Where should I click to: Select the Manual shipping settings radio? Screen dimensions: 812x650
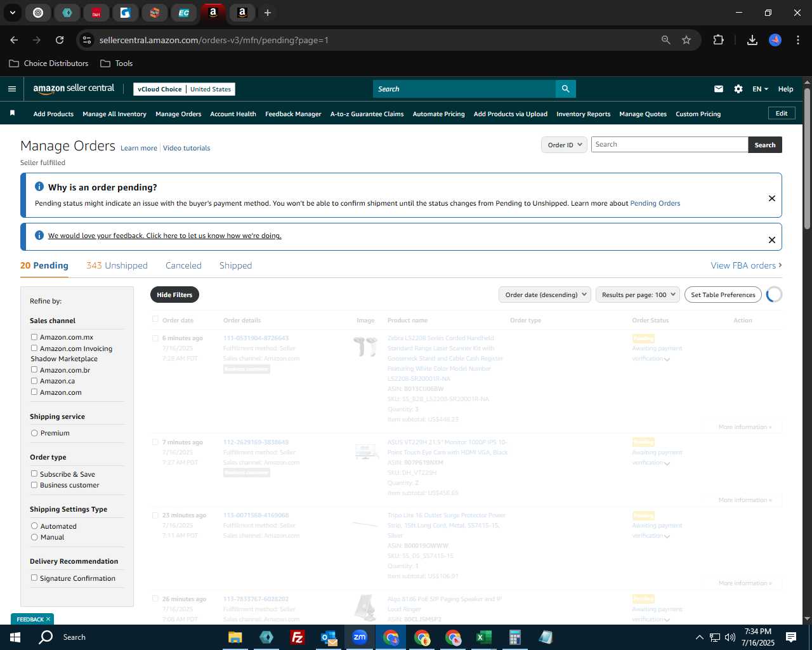tap(34, 537)
